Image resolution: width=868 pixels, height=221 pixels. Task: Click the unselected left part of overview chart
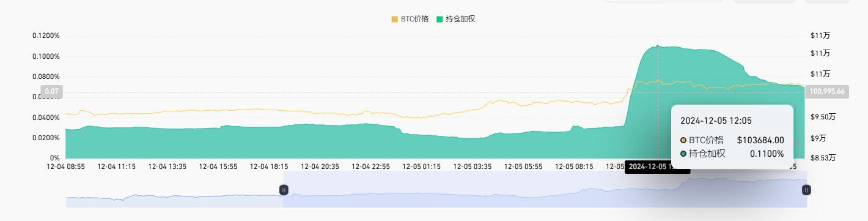[x=174, y=189]
